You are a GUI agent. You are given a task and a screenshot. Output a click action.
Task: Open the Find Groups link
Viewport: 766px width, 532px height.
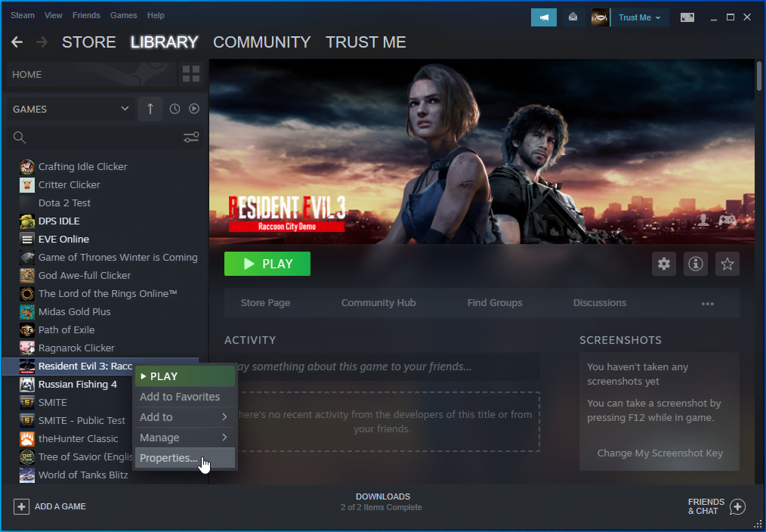point(495,303)
